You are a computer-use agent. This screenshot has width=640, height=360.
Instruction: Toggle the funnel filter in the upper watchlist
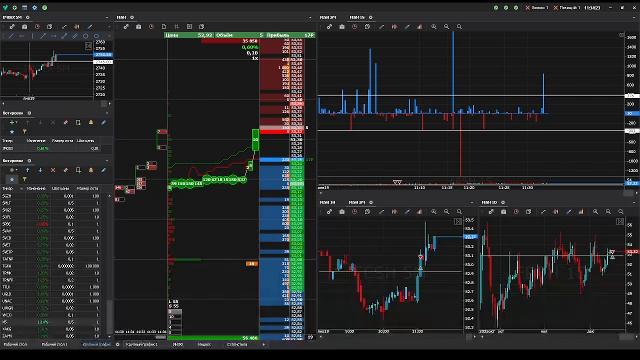pos(24,131)
